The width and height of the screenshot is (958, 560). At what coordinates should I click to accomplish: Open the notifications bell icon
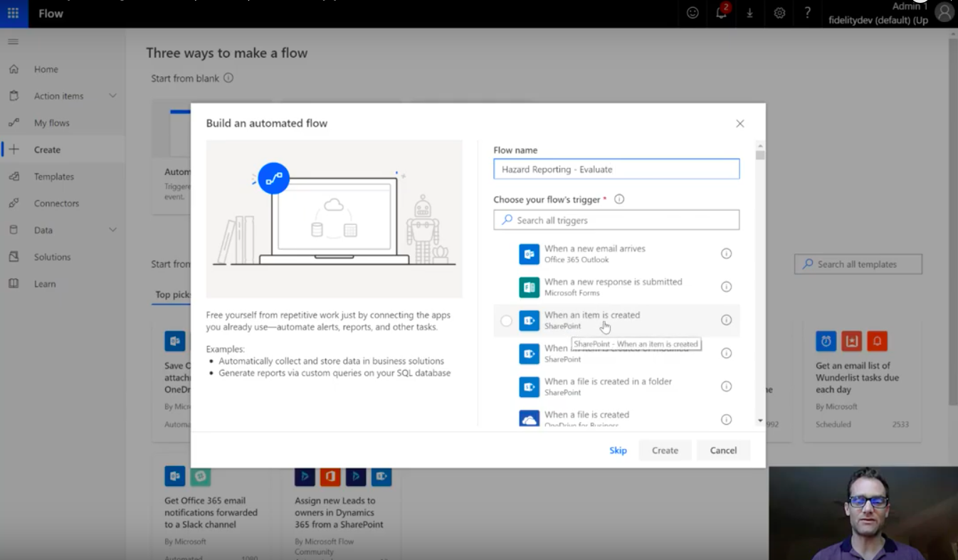click(722, 12)
